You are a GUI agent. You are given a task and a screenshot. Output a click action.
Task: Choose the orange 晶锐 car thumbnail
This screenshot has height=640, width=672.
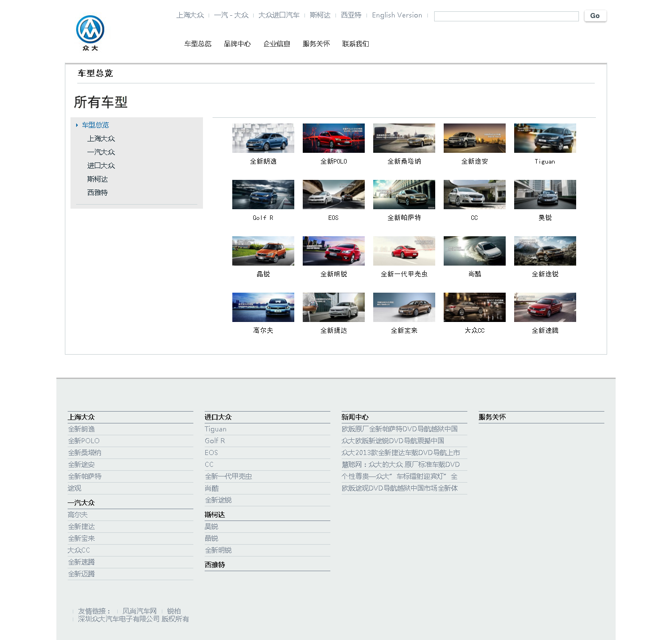tap(263, 251)
